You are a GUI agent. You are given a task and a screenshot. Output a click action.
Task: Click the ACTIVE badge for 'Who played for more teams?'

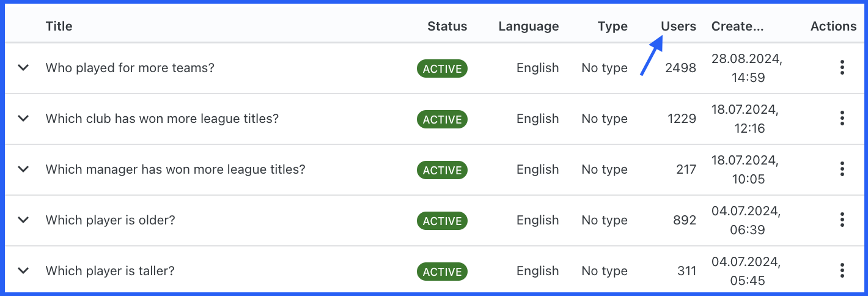coord(442,68)
